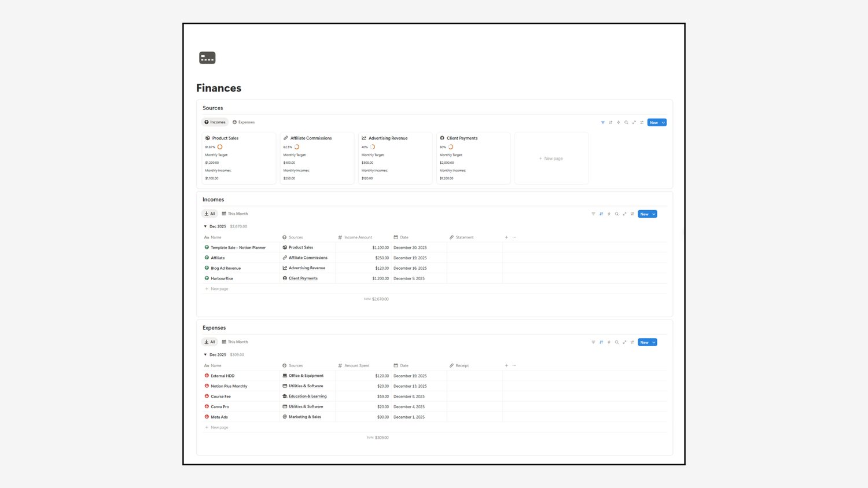The height and width of the screenshot is (488, 868).
Task: Search the Incomes database via magnifier icon
Action: (x=617, y=214)
